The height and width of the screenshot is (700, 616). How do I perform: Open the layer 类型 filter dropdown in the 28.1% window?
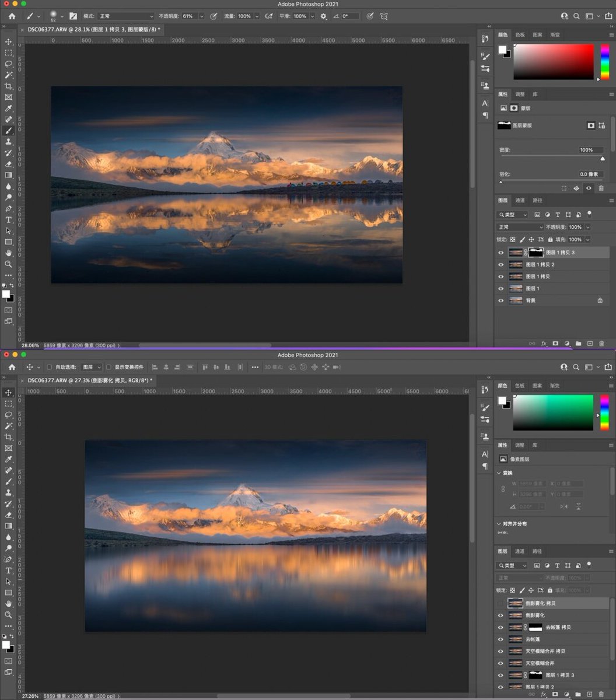click(x=512, y=215)
